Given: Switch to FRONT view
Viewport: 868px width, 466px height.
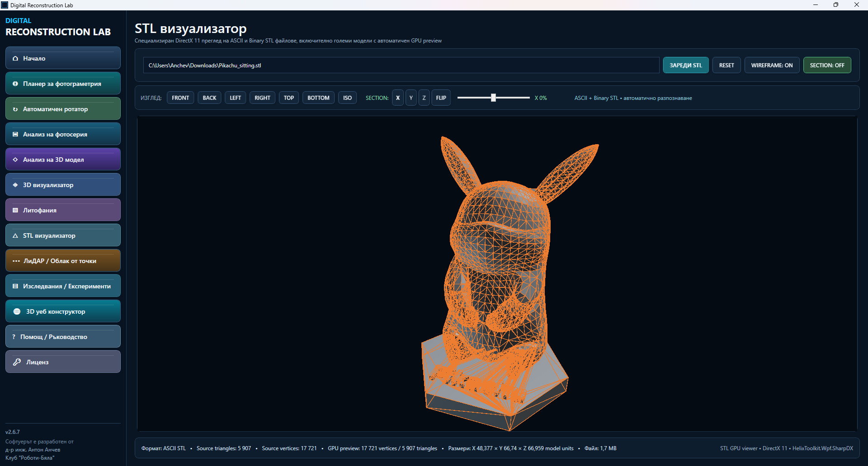Looking at the screenshot, I should click(180, 98).
